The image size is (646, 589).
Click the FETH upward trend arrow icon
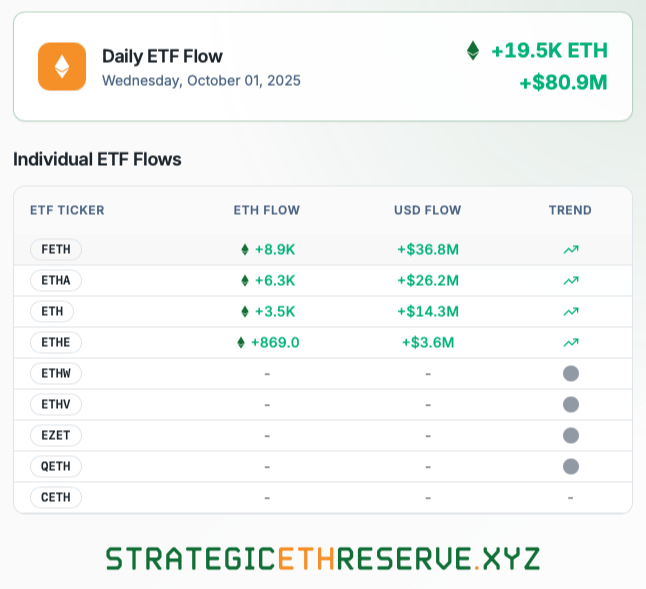click(570, 249)
